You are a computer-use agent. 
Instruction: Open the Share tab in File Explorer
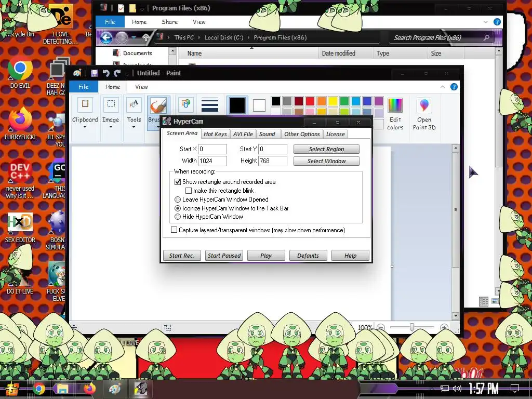(170, 22)
